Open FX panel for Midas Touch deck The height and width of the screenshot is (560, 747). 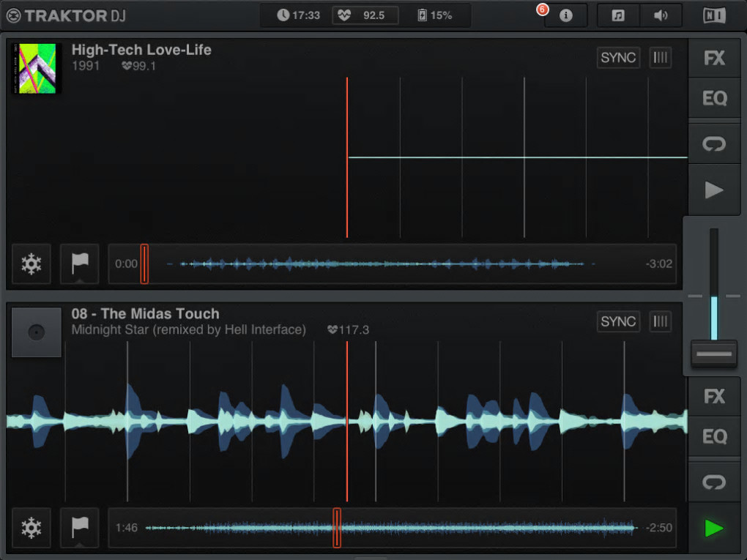point(714,396)
